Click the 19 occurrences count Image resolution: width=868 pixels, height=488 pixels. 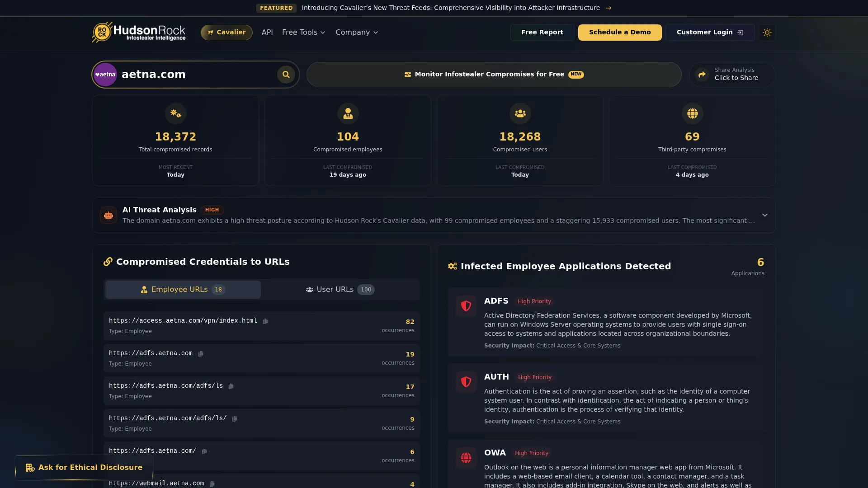(410, 355)
